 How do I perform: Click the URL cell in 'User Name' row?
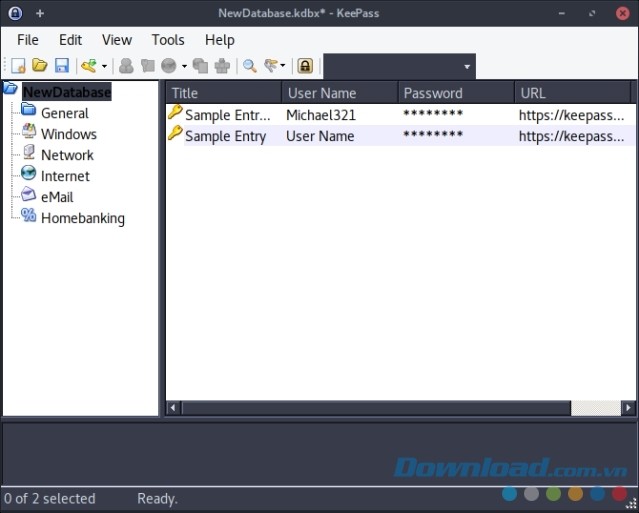(571, 137)
